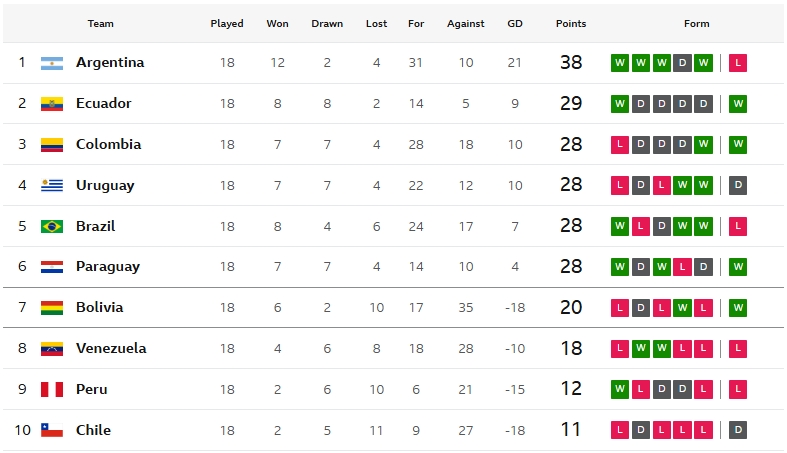Click Chile's latest grey D form badge

point(738,430)
